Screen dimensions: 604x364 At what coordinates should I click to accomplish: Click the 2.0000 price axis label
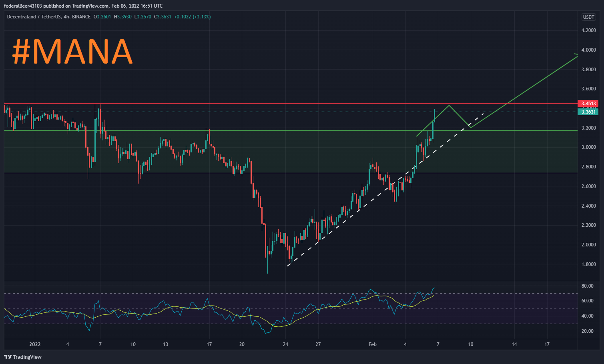(x=588, y=245)
